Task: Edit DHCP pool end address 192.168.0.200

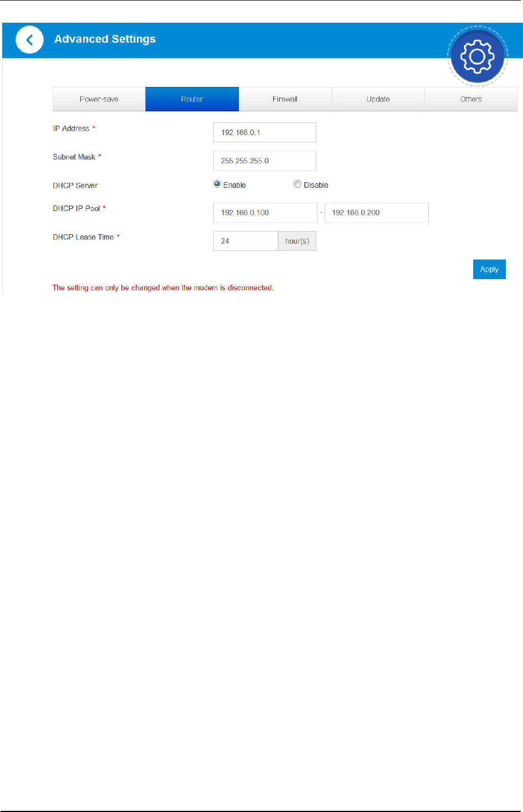Action: (377, 213)
